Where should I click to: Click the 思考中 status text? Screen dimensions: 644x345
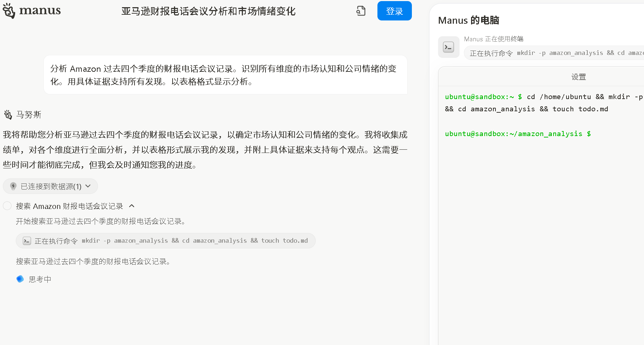40,279
